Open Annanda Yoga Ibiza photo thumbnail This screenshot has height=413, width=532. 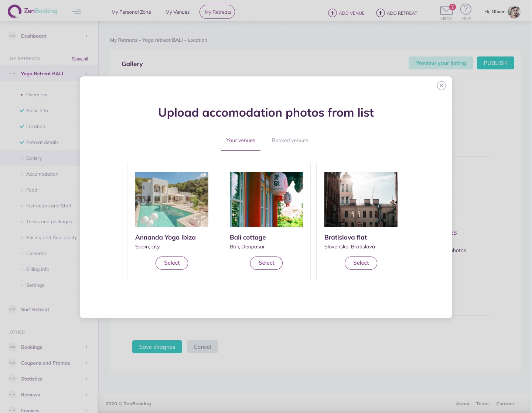pos(172,199)
